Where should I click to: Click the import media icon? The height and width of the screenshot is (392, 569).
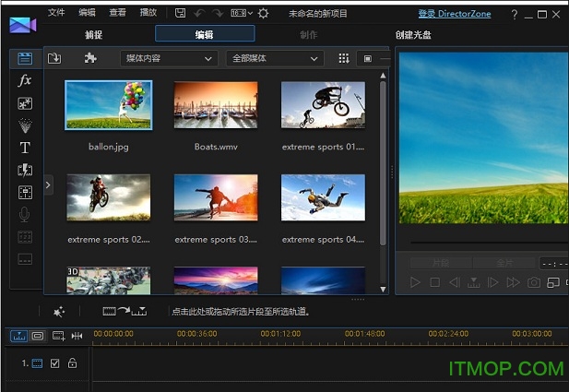[x=54, y=58]
